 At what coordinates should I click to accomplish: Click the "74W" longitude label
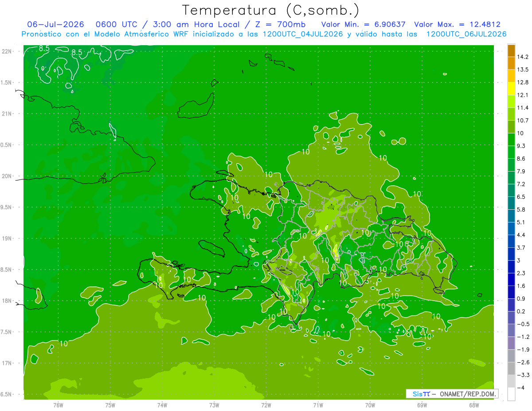pos(162,405)
